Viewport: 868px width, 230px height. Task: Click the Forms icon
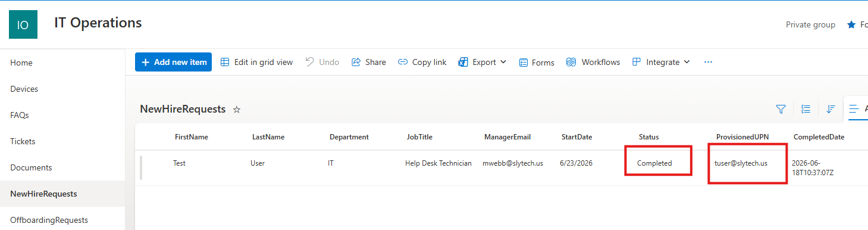pyautogui.click(x=524, y=63)
